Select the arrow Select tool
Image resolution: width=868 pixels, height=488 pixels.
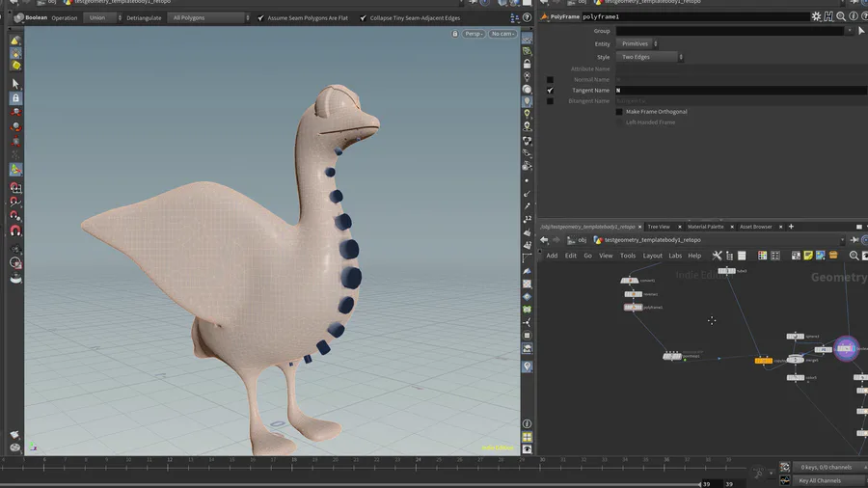pyautogui.click(x=15, y=84)
